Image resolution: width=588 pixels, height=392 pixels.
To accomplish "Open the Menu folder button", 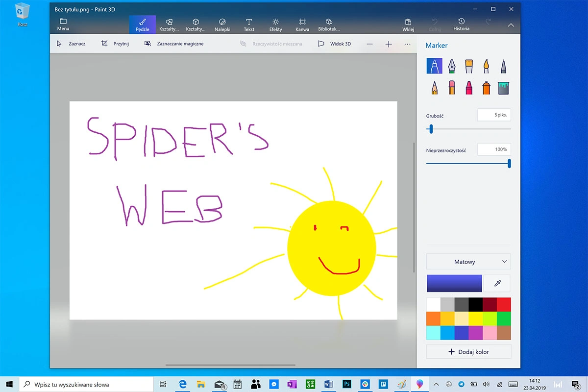I will (63, 24).
